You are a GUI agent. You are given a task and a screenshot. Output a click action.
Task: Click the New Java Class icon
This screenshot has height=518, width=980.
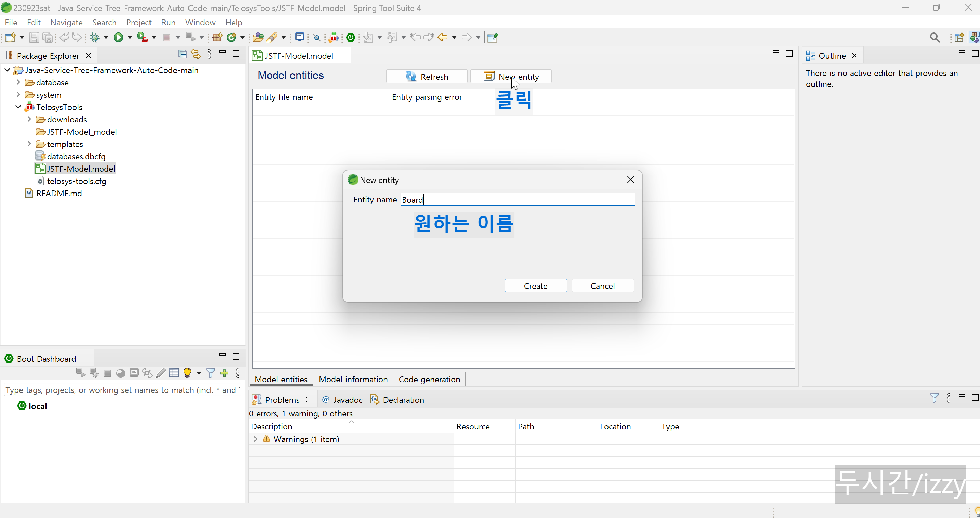click(231, 37)
